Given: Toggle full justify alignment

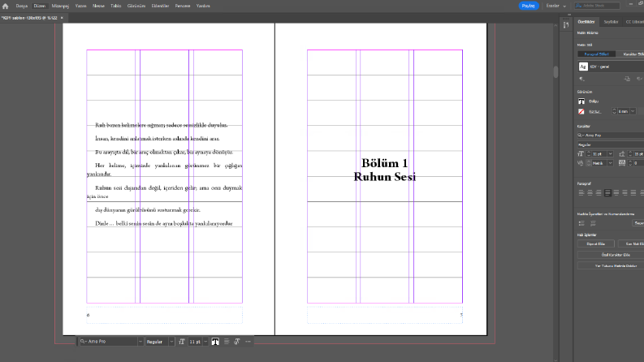Looking at the screenshot, I should coord(633,192).
